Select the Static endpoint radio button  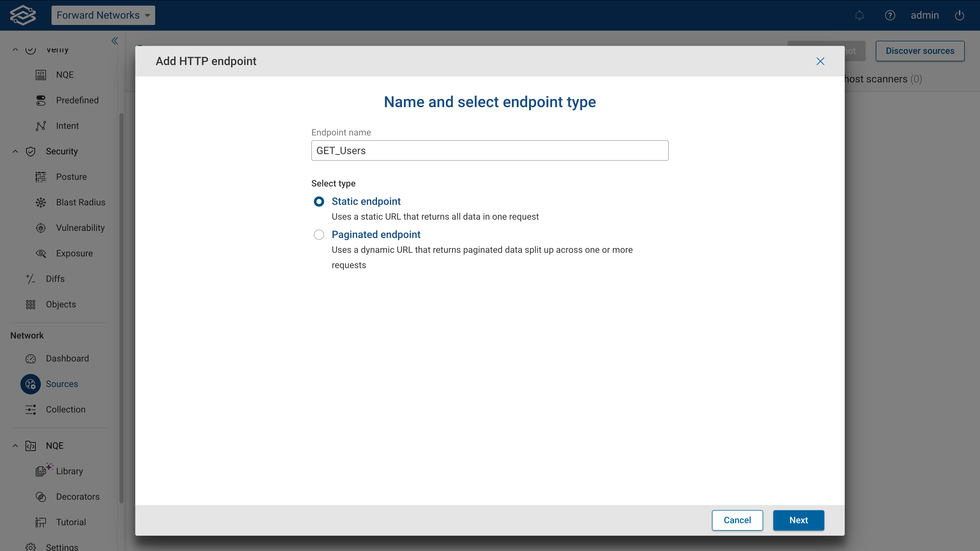pyautogui.click(x=319, y=202)
